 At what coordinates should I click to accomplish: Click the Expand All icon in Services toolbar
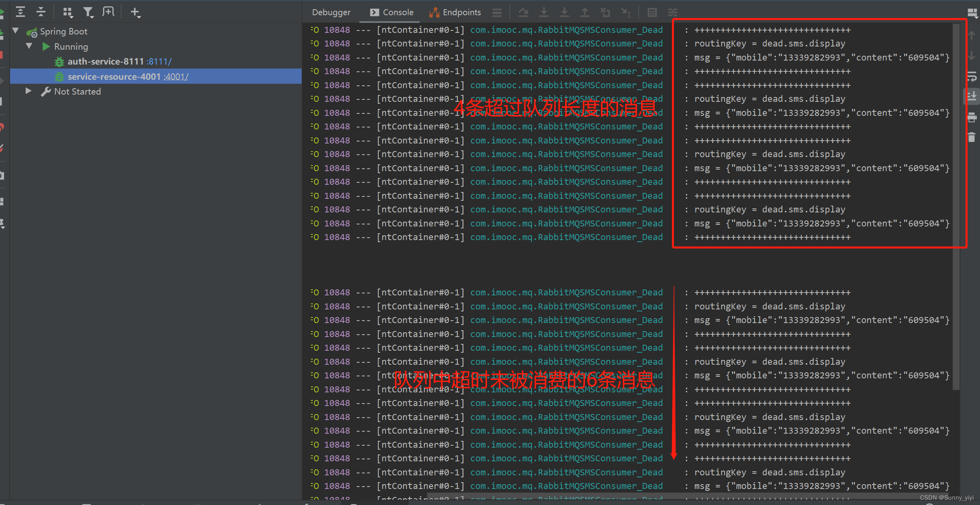click(20, 12)
